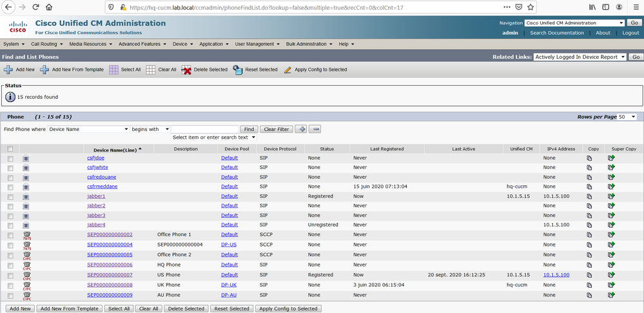Open the Related Links dropdown
644x313 pixels.
pyautogui.click(x=580, y=57)
